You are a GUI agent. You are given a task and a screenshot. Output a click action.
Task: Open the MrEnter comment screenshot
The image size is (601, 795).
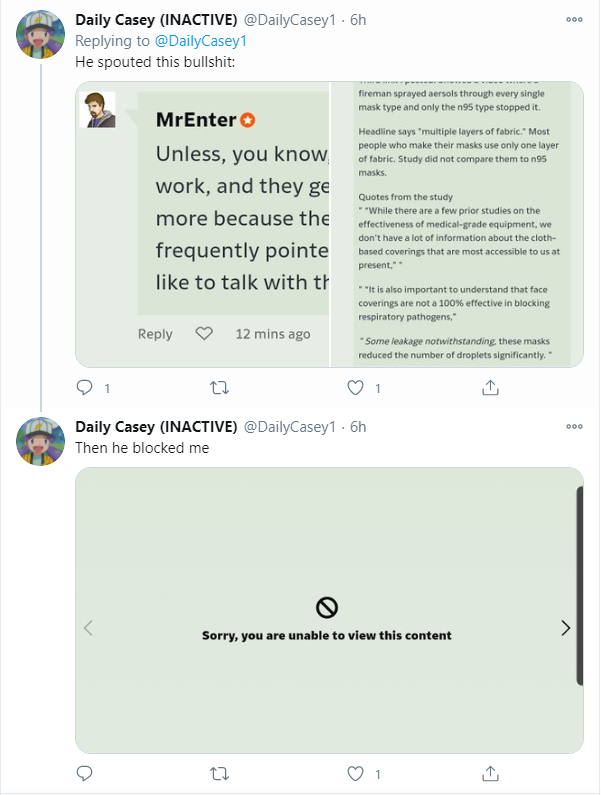[203, 223]
